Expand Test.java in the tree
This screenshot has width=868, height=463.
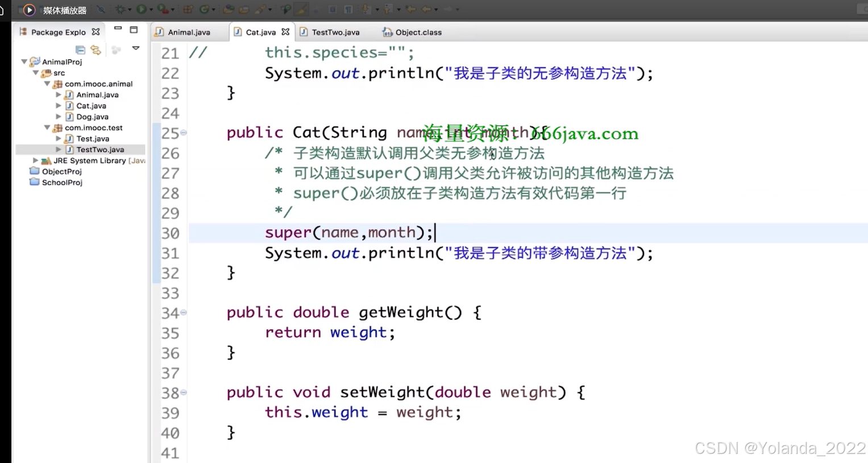pyautogui.click(x=59, y=138)
